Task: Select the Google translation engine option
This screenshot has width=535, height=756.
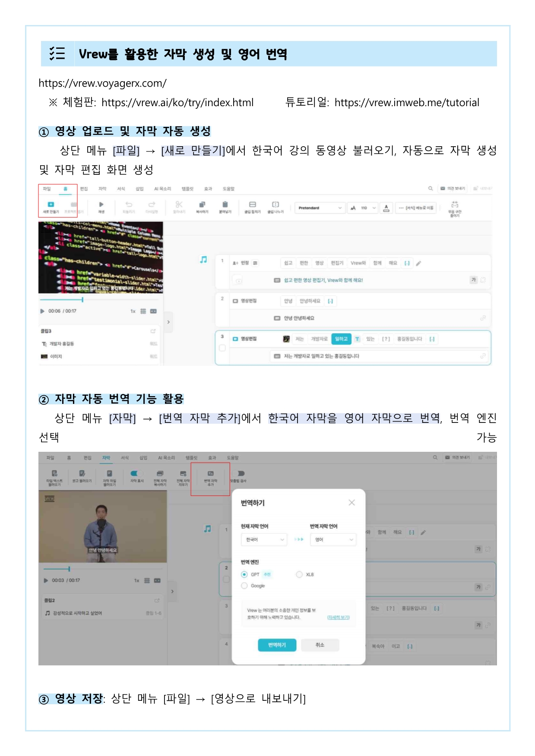Action: (x=244, y=586)
